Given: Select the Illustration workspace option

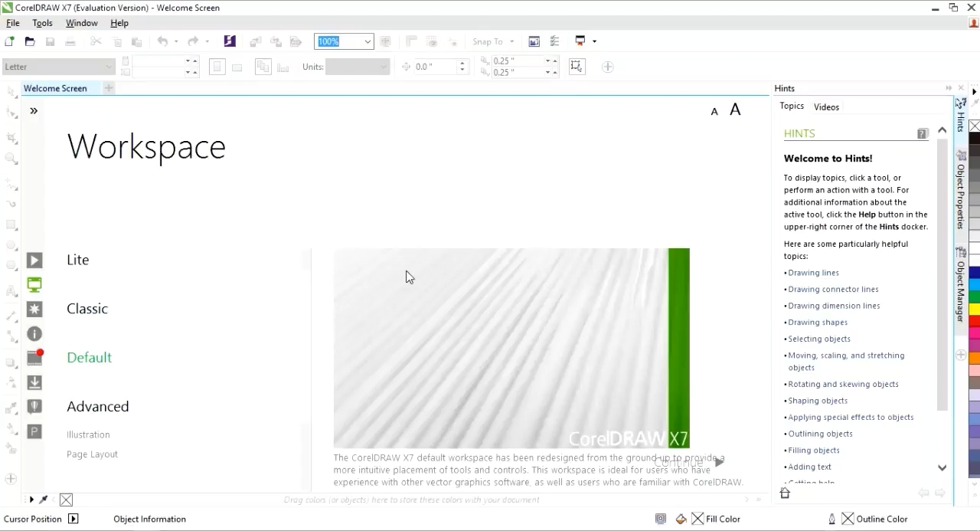Looking at the screenshot, I should [88, 434].
